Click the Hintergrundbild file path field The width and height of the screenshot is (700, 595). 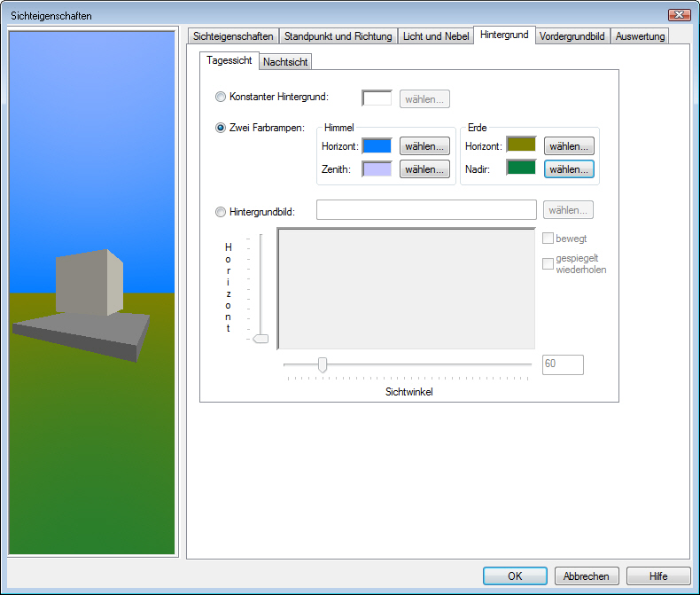coord(426,210)
